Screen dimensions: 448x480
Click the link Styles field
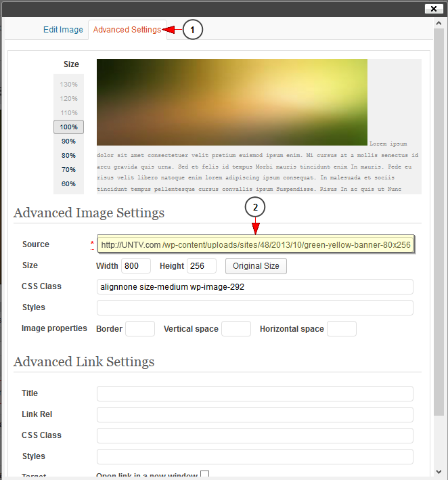255,456
